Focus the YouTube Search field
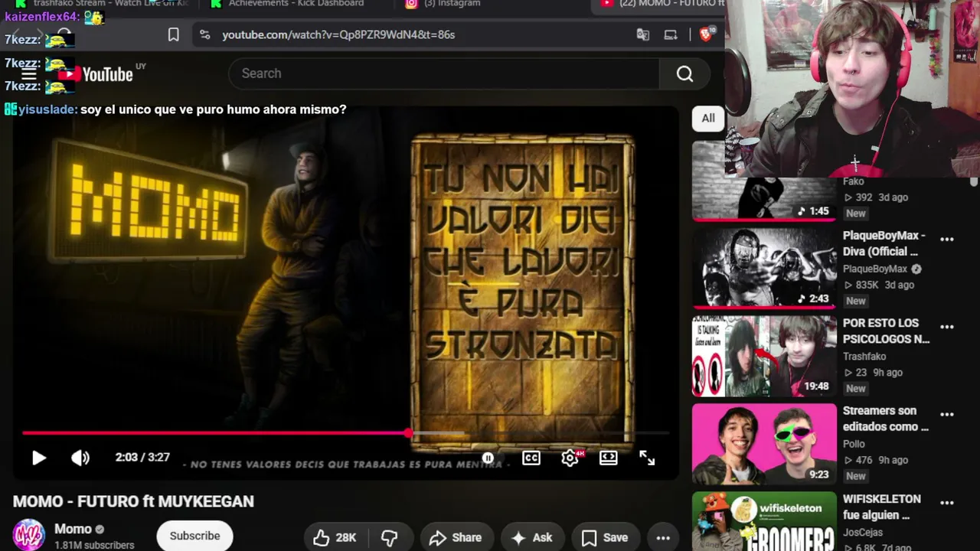 (444, 73)
